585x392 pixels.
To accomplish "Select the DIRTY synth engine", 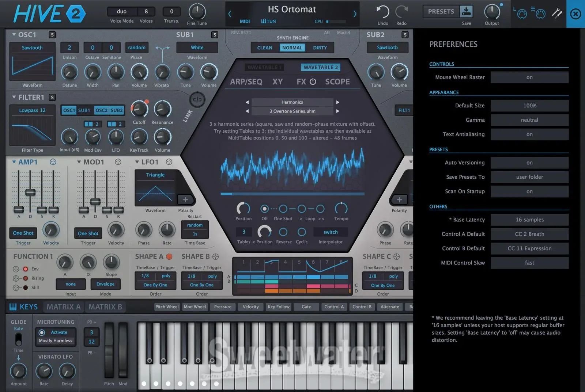I will click(x=320, y=48).
